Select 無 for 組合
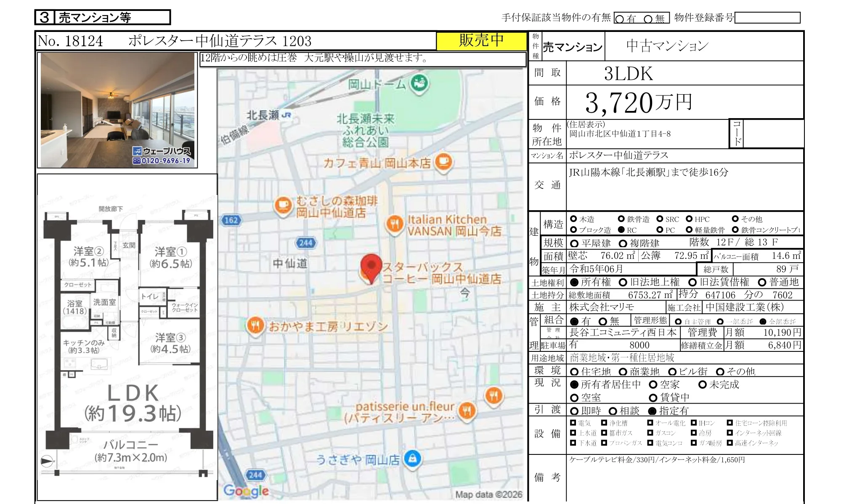The width and height of the screenshot is (865, 504). pos(603,322)
